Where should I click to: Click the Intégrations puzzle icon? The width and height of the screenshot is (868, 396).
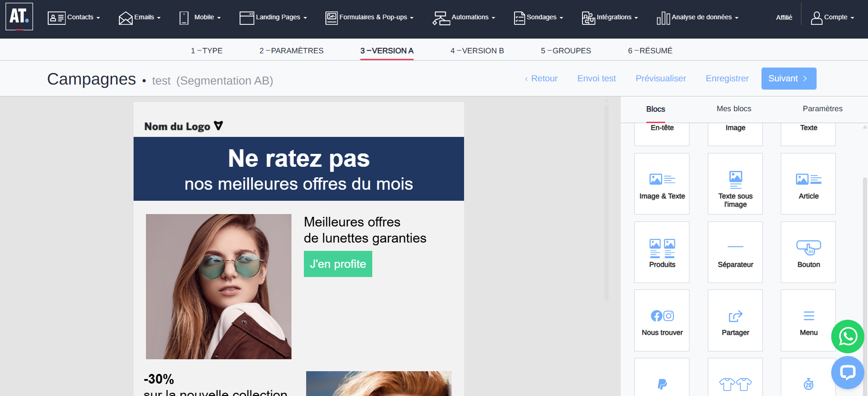588,18
